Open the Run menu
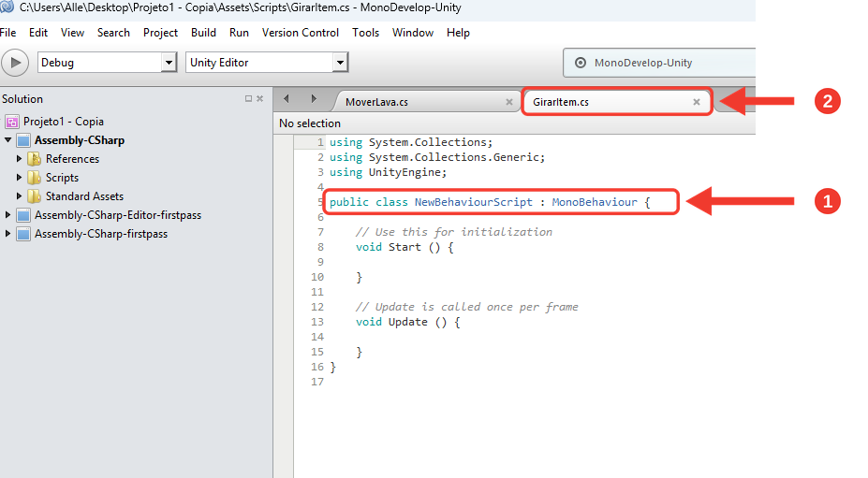Viewport: 868px width, 478px height. 239,33
